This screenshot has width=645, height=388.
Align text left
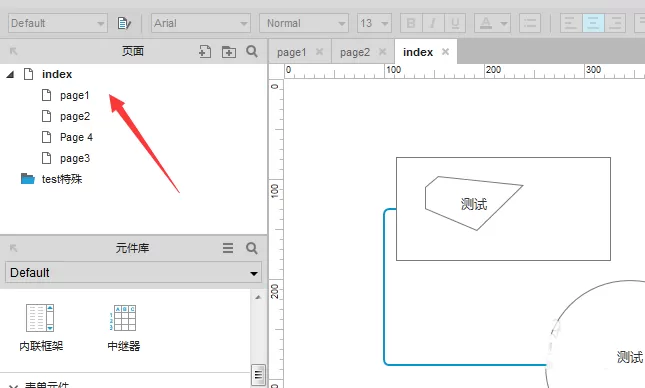571,23
